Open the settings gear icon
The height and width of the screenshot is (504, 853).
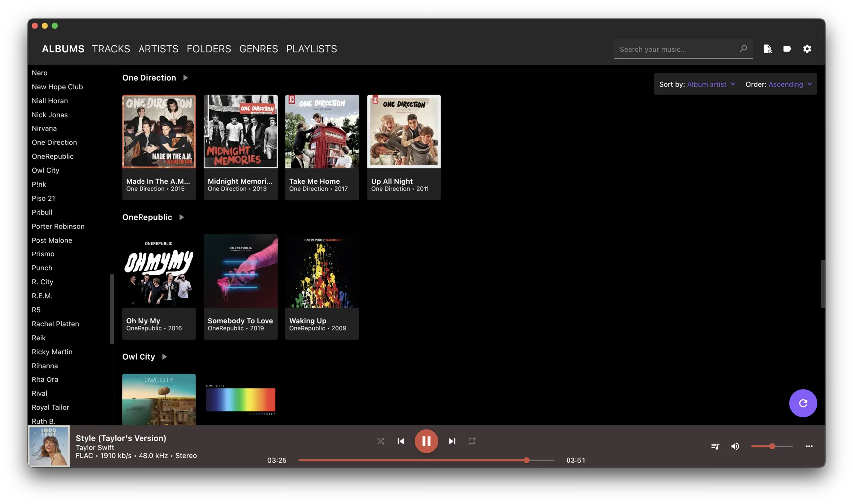point(807,49)
